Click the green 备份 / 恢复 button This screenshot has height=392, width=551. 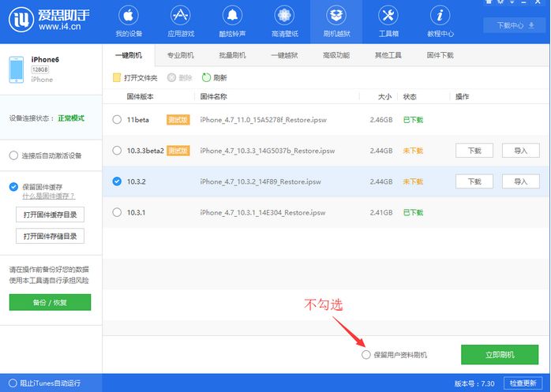coord(50,302)
